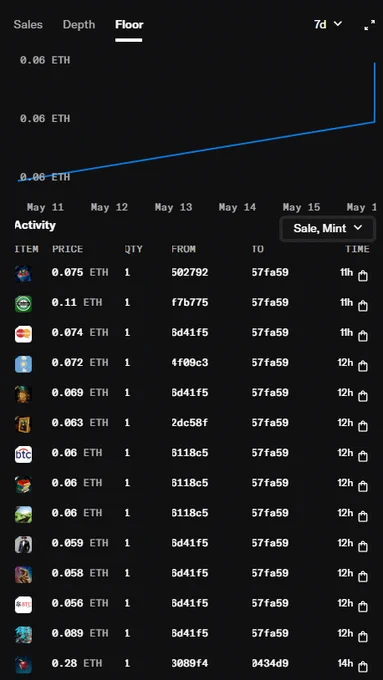This screenshot has width=383, height=680.
Task: Open sender address 4f09c3
Action: tap(190, 363)
